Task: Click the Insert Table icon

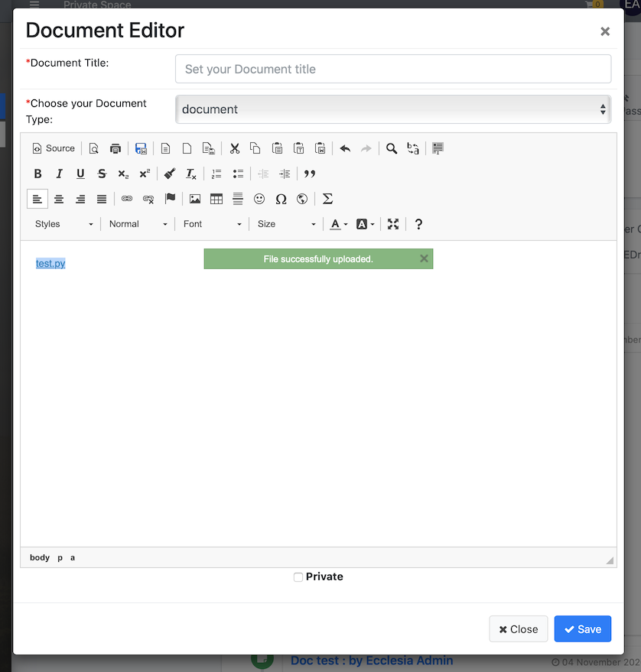Action: pos(216,199)
